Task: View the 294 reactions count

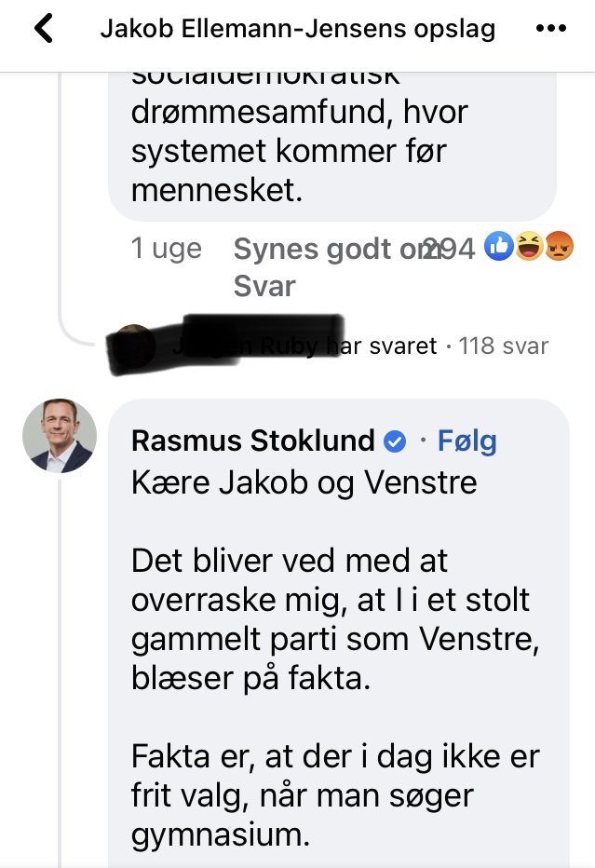Action: click(x=451, y=249)
